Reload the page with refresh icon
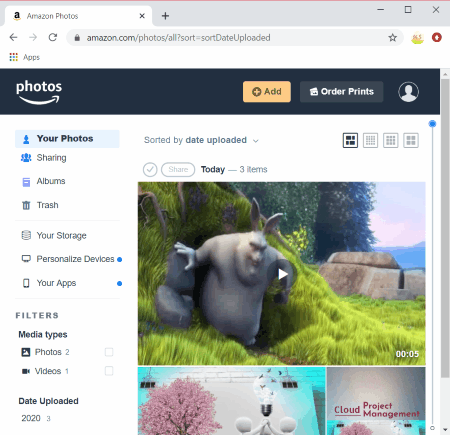This screenshot has height=435, width=450. tap(53, 37)
